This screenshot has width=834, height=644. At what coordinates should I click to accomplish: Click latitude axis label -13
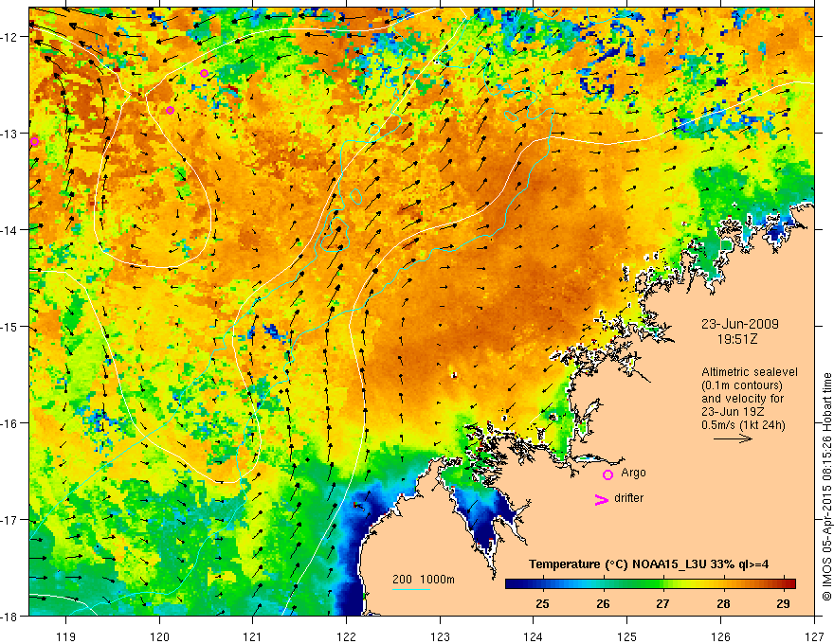coord(10,134)
